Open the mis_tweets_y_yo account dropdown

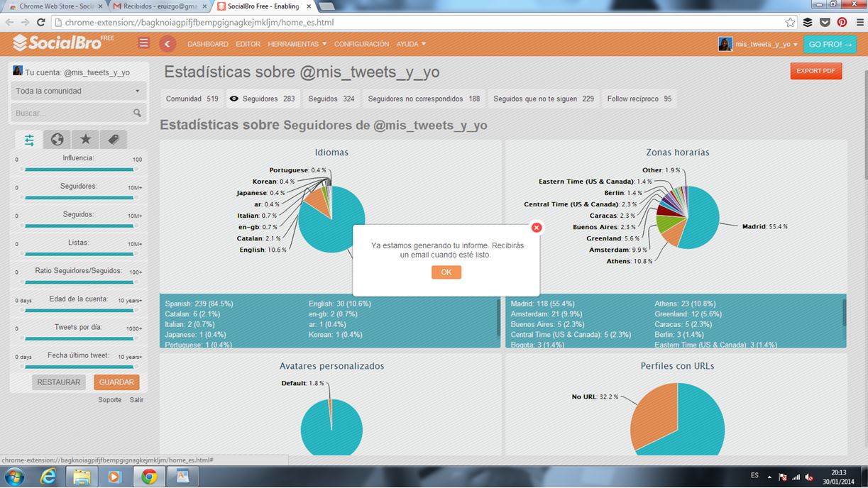click(x=759, y=44)
